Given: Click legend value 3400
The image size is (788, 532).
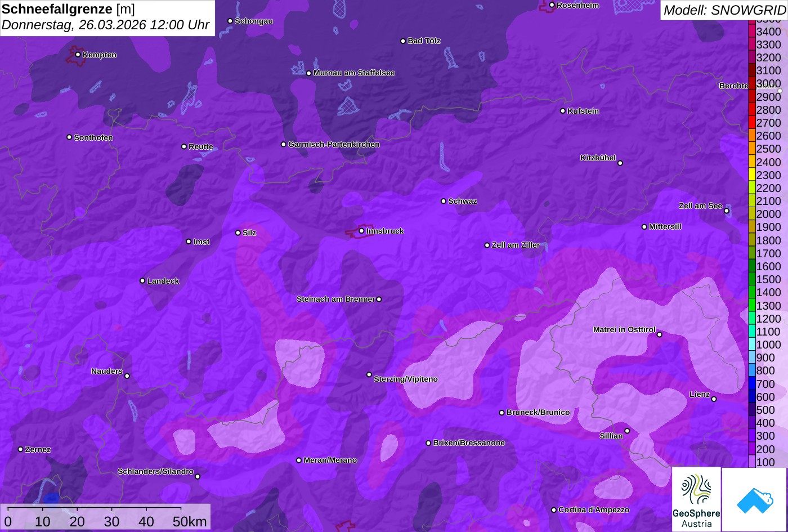Looking at the screenshot, I should [x=768, y=32].
